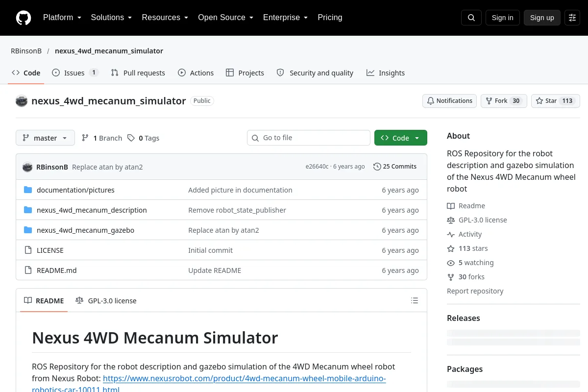Click the file icon beside LICENSE
This screenshot has height=392, width=588.
pos(28,250)
